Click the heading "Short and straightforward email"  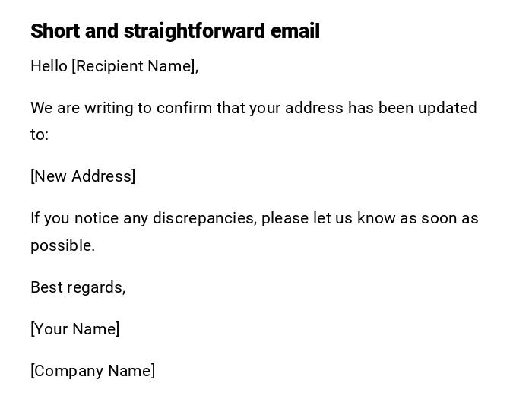(x=175, y=31)
